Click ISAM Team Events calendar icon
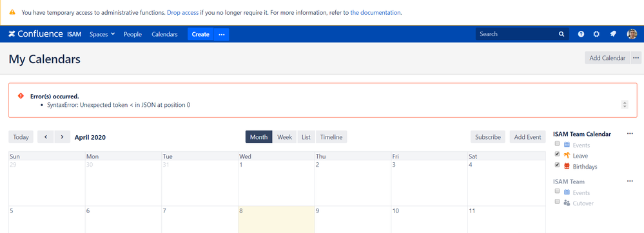Image resolution: width=644 pixels, height=233 pixels. tap(567, 192)
